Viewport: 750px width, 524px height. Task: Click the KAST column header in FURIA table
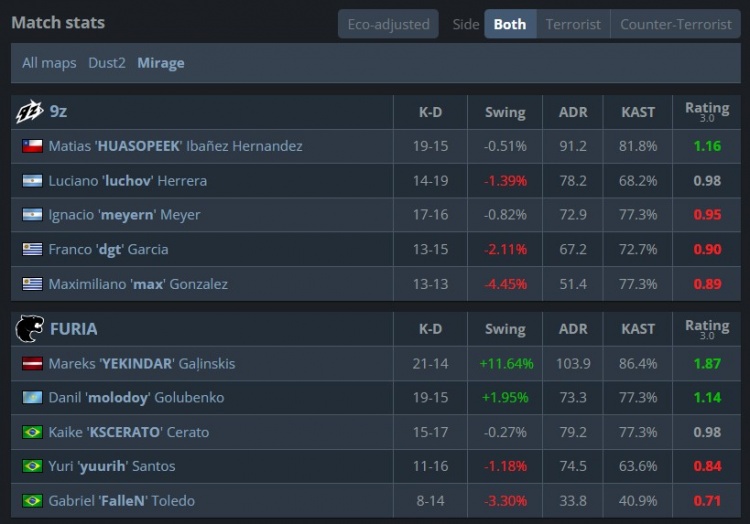click(638, 329)
